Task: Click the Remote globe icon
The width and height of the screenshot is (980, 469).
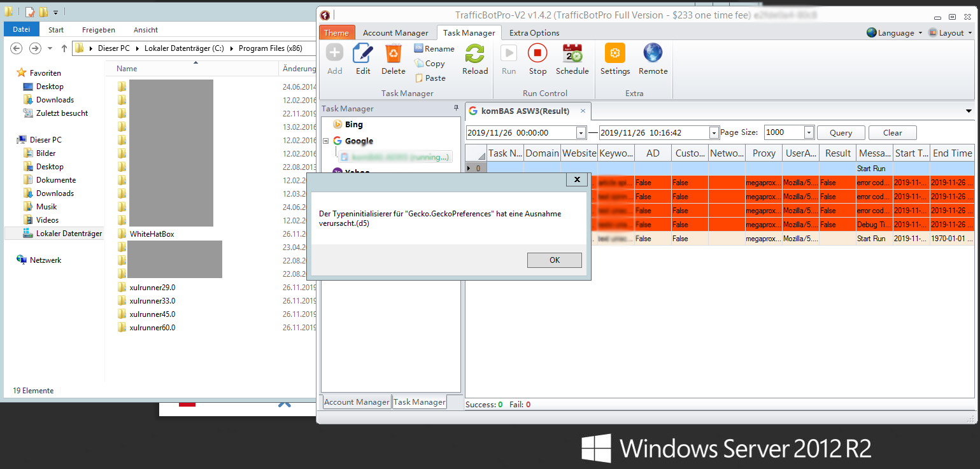Action: (x=653, y=53)
